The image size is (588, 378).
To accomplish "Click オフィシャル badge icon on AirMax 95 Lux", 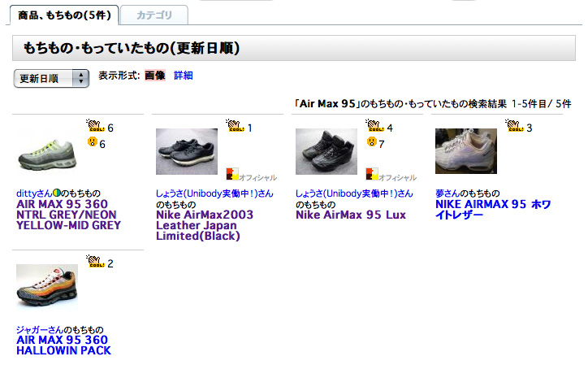I will 372,174.
